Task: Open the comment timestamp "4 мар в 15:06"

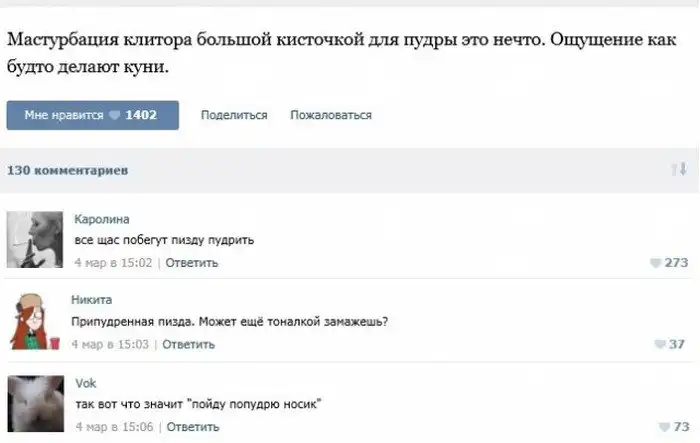Action: pos(114,427)
